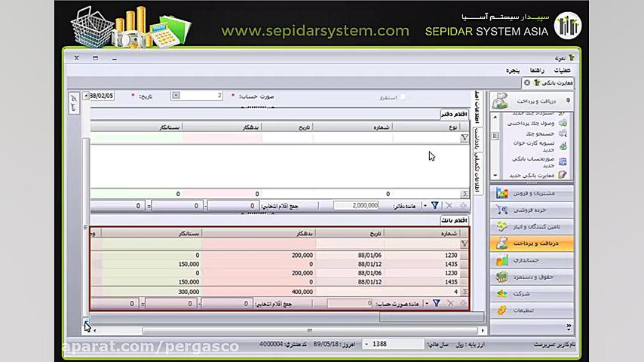
Task: Click the delete X in the bank items toolbar
Action: (x=450, y=303)
